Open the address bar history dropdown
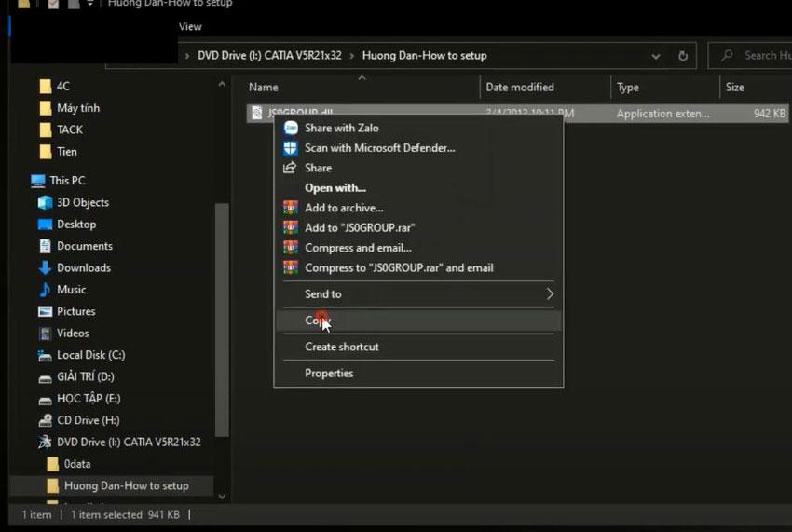 click(x=655, y=56)
